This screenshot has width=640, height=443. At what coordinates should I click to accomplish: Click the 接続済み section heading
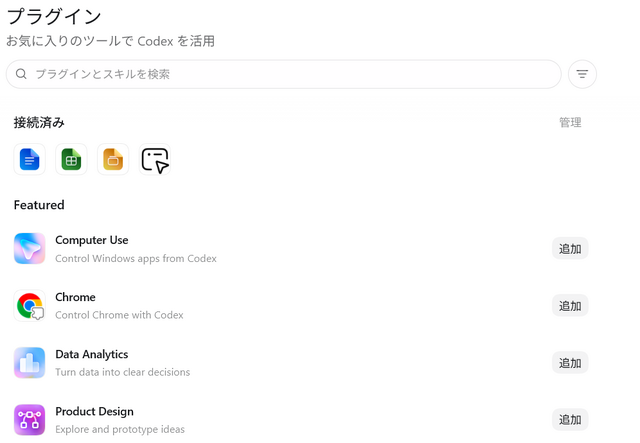(39, 122)
